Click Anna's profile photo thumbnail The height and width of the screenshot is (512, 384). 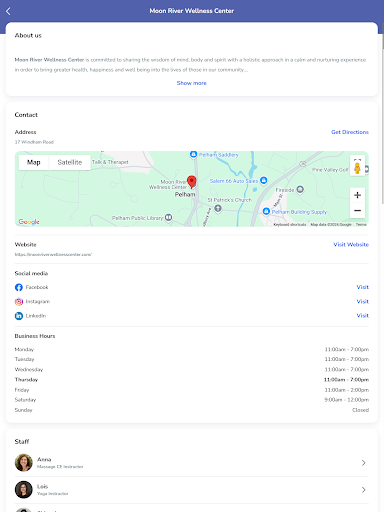(24, 463)
